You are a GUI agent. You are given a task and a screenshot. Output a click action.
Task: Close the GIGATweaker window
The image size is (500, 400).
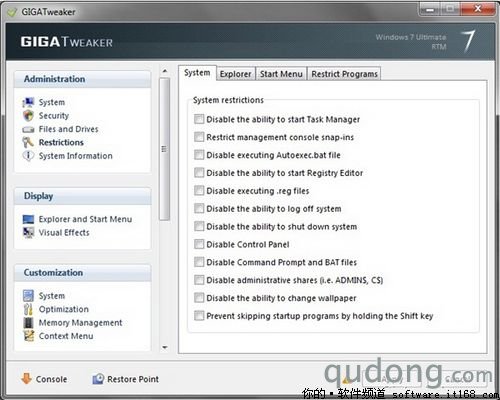coord(478,9)
